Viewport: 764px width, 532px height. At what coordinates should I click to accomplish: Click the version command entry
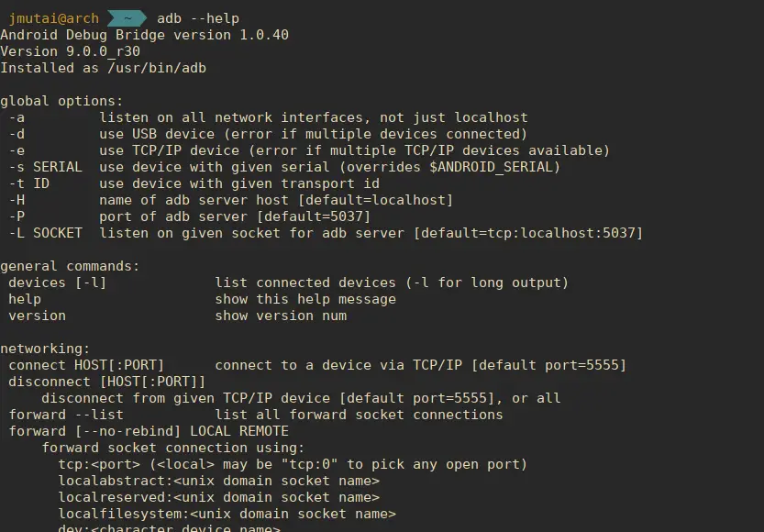[x=37, y=316]
